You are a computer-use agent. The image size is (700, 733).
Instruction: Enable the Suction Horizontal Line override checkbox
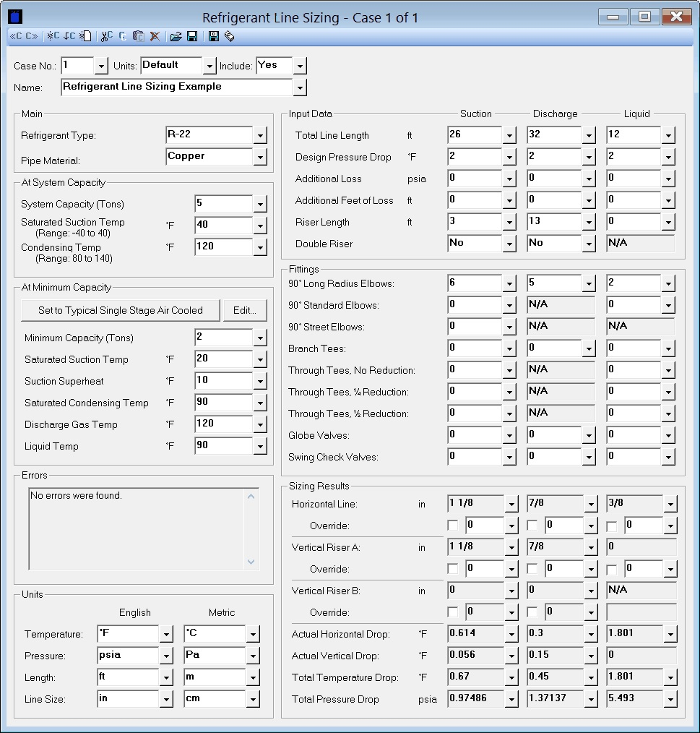tap(453, 526)
